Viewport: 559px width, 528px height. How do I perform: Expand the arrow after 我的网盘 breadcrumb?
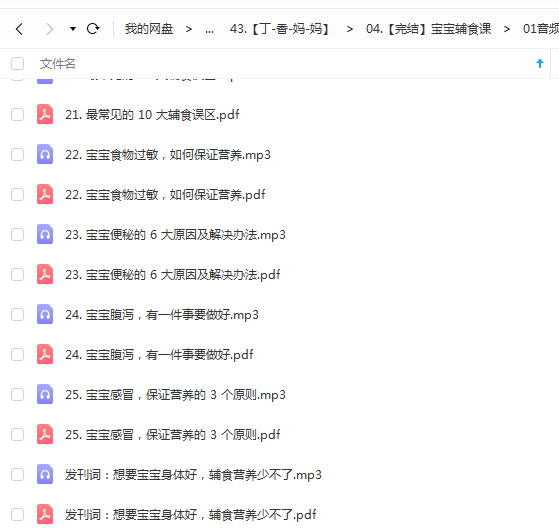pos(189,29)
